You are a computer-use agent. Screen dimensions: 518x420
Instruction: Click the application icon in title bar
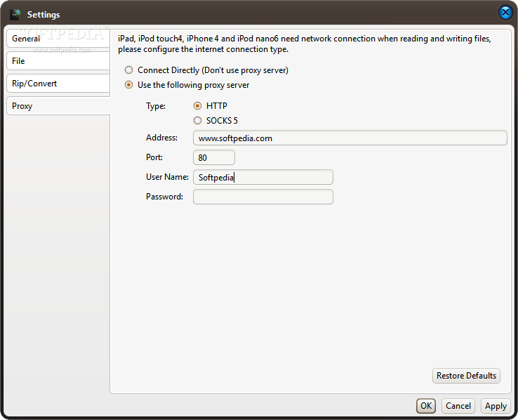click(15, 14)
